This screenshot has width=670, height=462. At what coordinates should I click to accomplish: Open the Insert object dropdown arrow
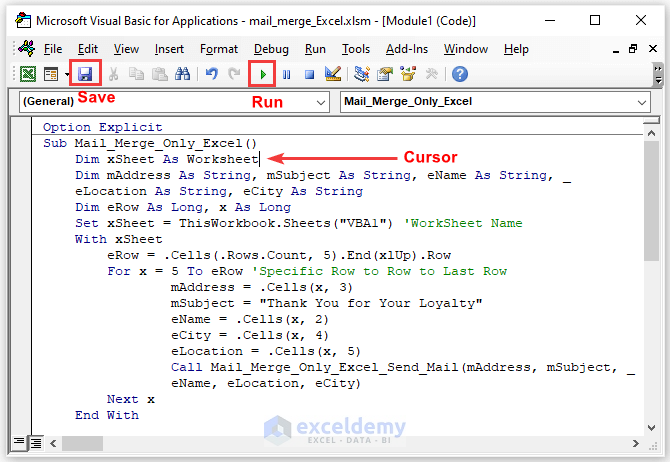pyautogui.click(x=67, y=75)
